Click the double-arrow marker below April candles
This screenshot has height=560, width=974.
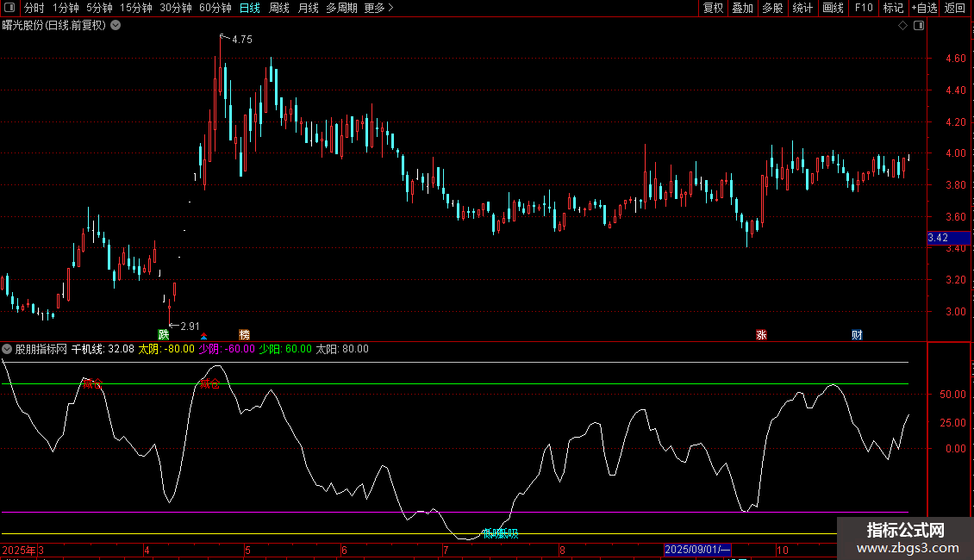coord(204,335)
